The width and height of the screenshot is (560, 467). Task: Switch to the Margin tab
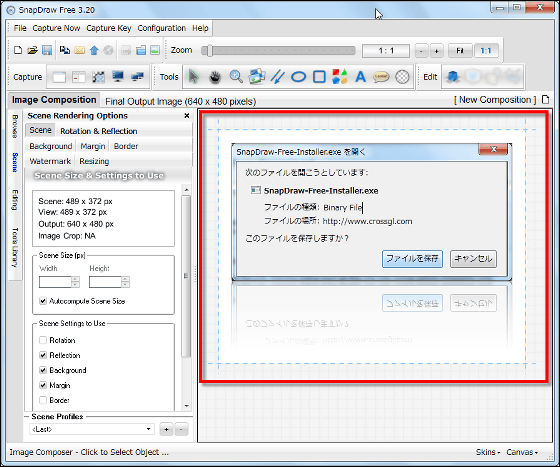(93, 146)
